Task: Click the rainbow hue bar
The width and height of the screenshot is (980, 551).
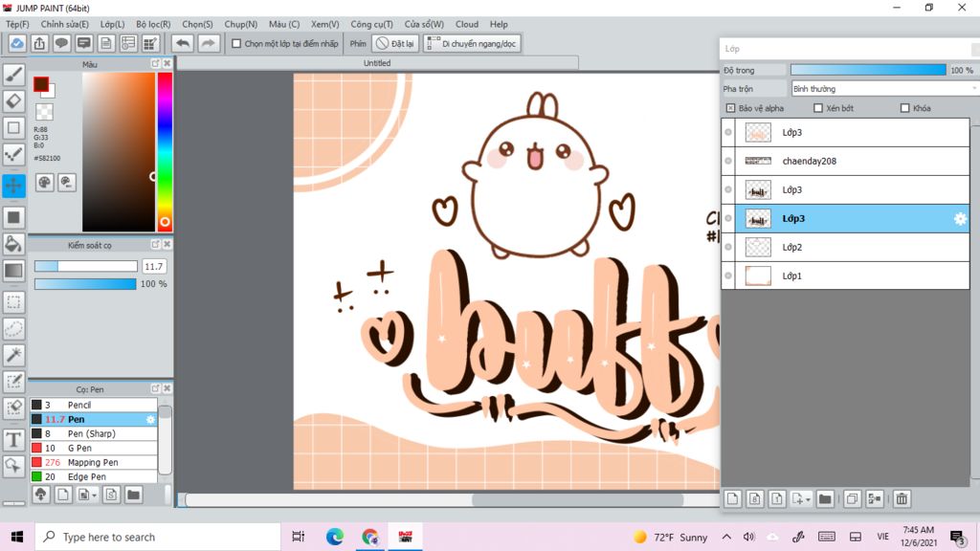Action: click(x=165, y=152)
